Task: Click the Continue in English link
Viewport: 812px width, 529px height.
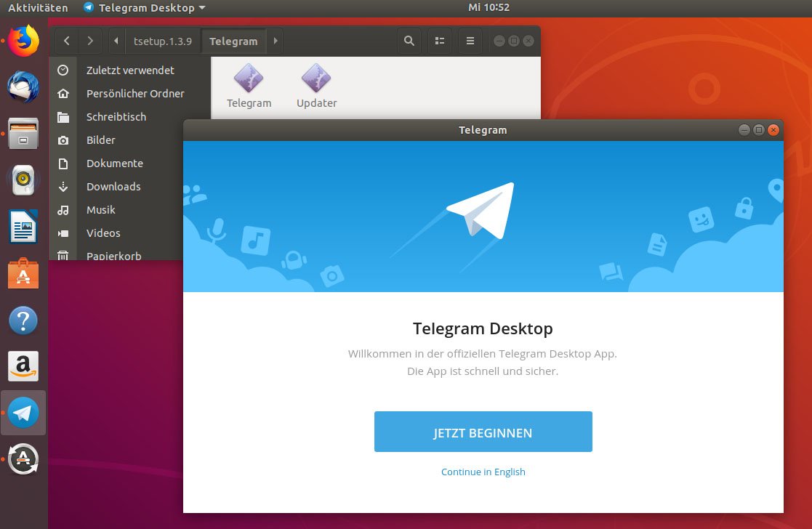Action: [x=483, y=472]
